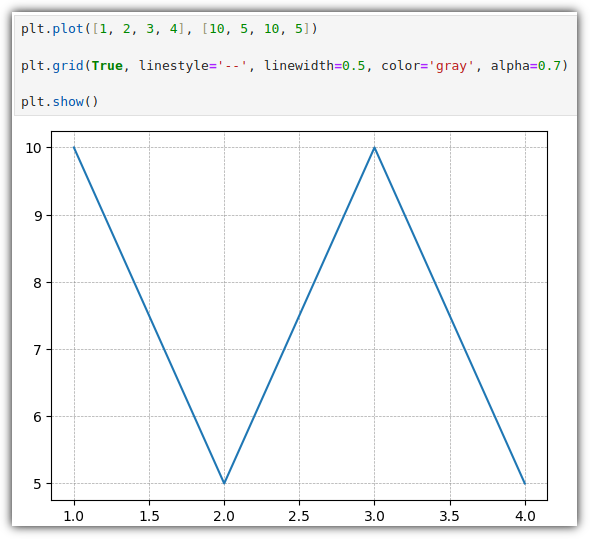Click the y-axis tick label 9
The width and height of the screenshot is (590, 539).
38,216
